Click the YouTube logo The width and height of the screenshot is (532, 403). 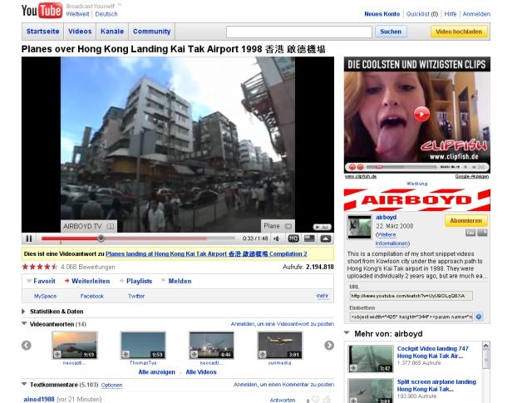click(x=42, y=11)
